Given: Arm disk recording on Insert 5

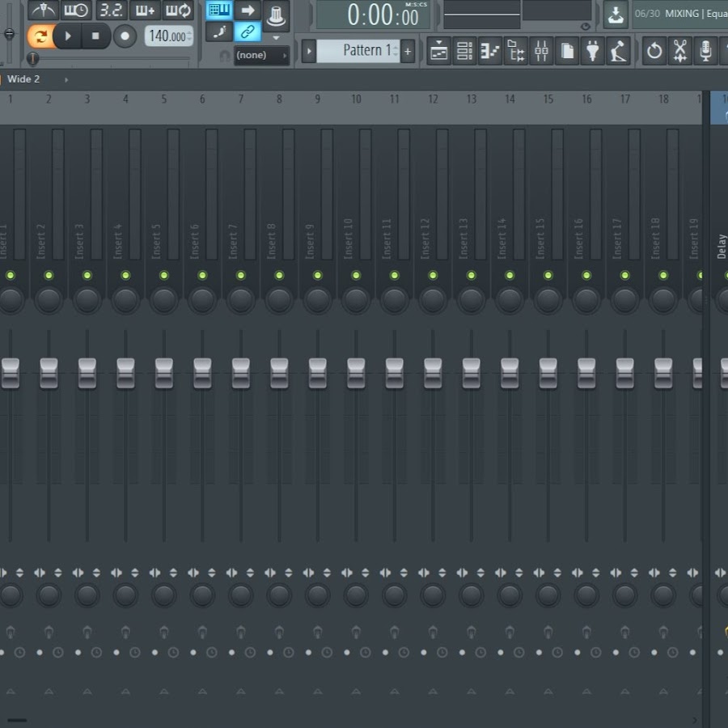Looking at the screenshot, I should [154, 652].
